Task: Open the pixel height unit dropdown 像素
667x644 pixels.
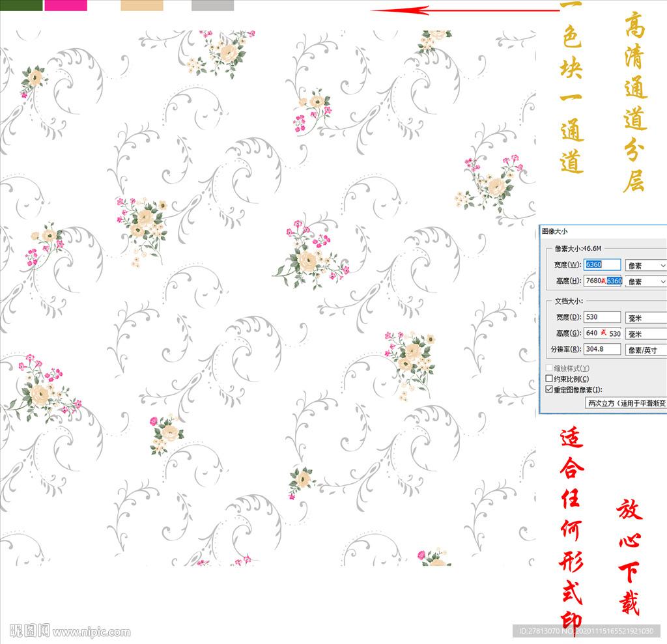Action: 646,281
